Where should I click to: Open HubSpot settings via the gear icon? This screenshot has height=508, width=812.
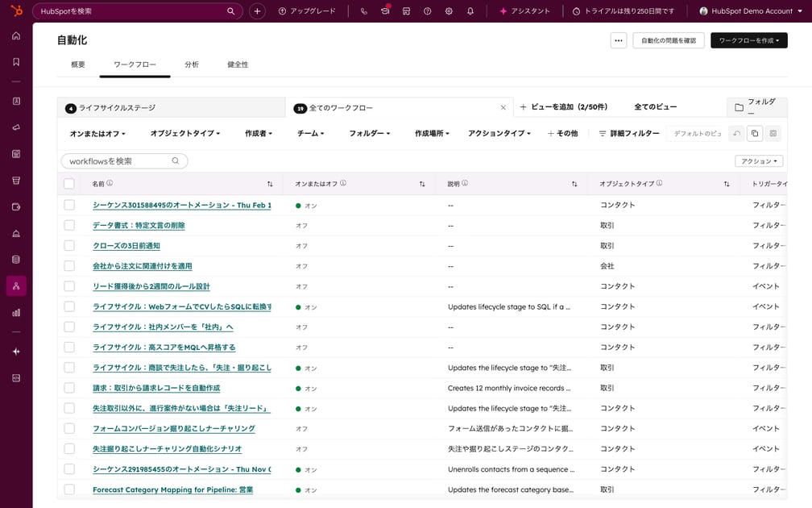(x=449, y=11)
